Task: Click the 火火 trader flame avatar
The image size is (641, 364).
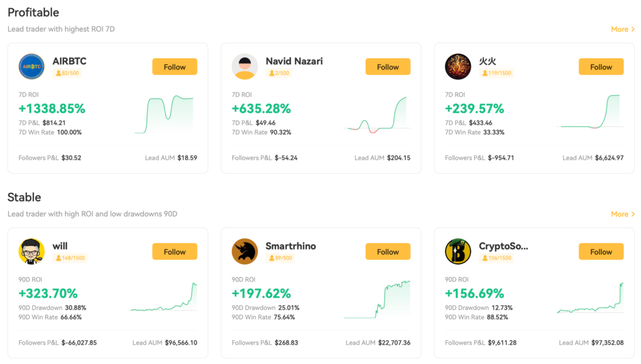Action: click(x=458, y=67)
